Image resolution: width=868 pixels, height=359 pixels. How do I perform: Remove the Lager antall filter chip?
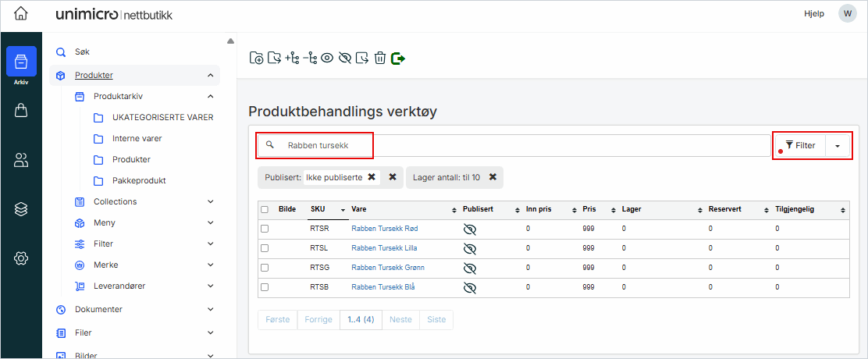click(x=493, y=177)
